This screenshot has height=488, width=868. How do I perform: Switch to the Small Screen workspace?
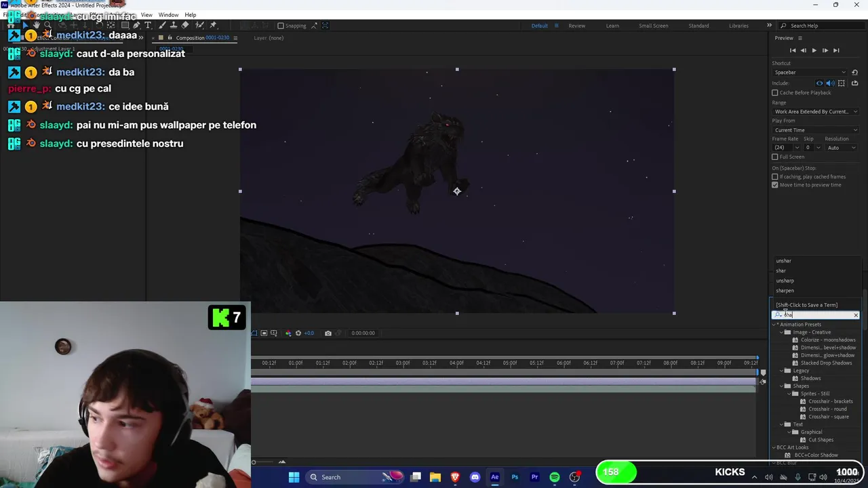point(653,26)
